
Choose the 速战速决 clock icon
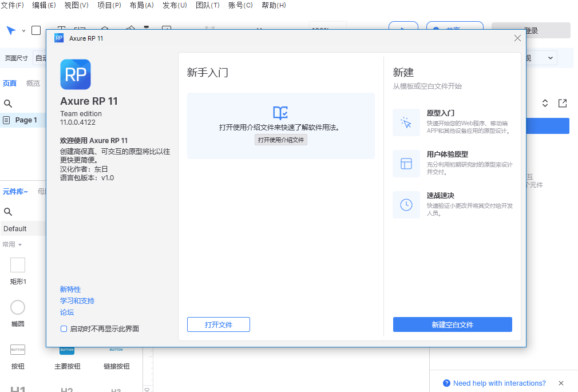pyautogui.click(x=406, y=205)
